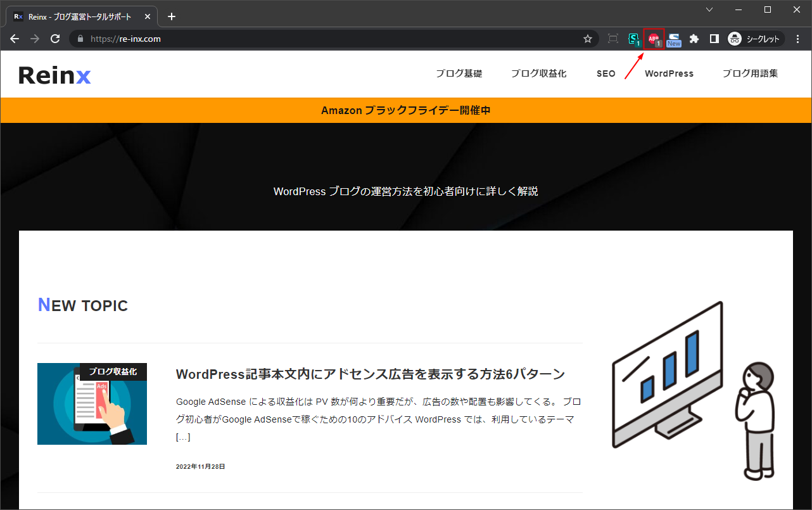
Task: Open the Extensions puzzle piece menu
Action: [694, 39]
